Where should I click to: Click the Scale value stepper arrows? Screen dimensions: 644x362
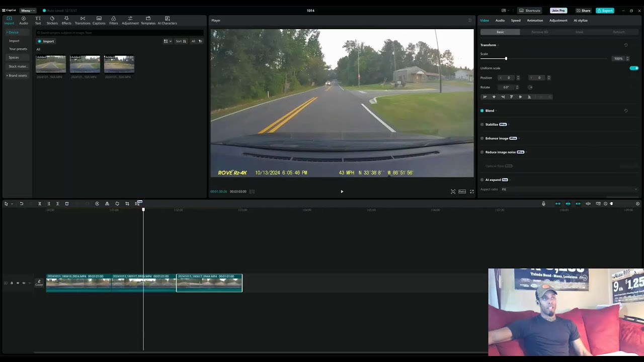click(x=627, y=59)
